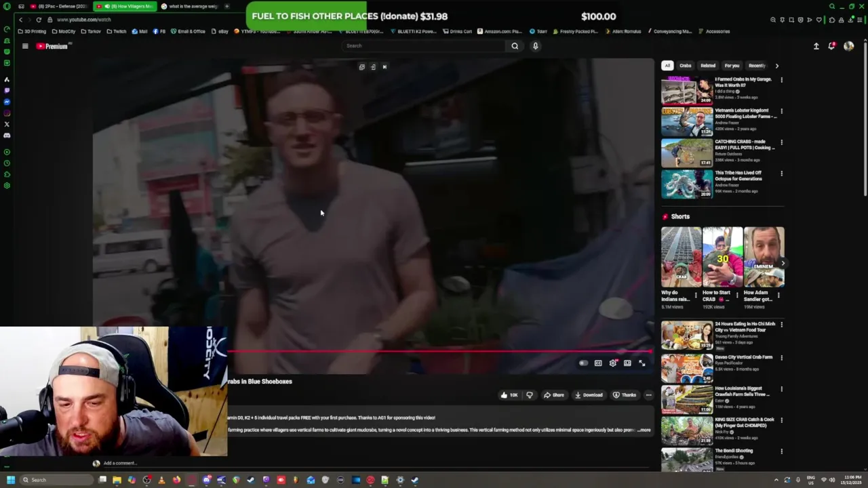868x488 pixels.
Task: Click the YouTube search input field
Action: pos(424,46)
